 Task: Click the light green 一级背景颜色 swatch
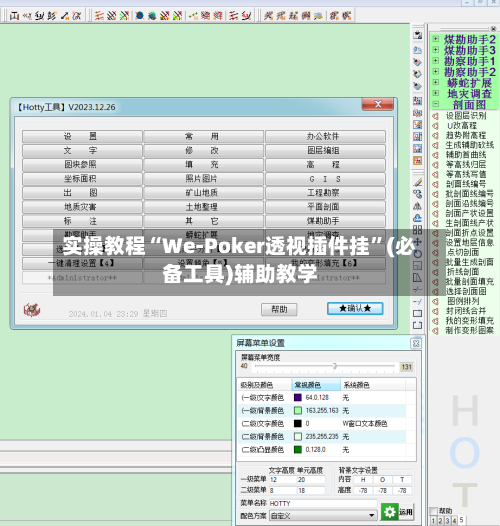pyautogui.click(x=298, y=411)
